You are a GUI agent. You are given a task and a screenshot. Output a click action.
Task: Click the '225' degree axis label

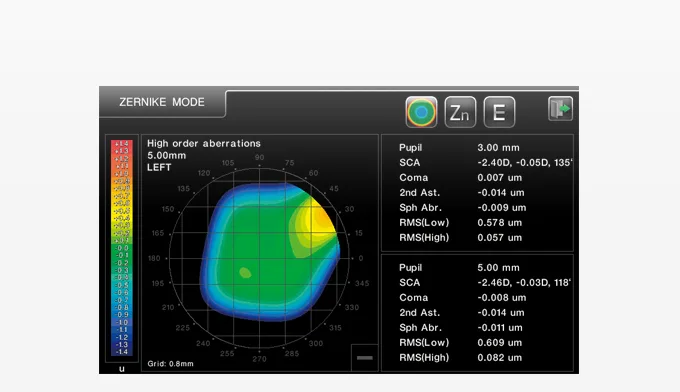point(183,328)
